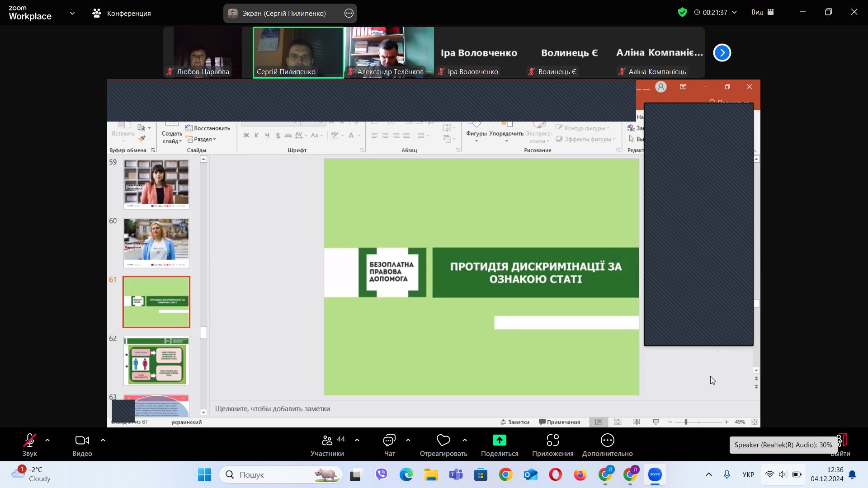Expand video options arrow beside Видео

pos(103,440)
